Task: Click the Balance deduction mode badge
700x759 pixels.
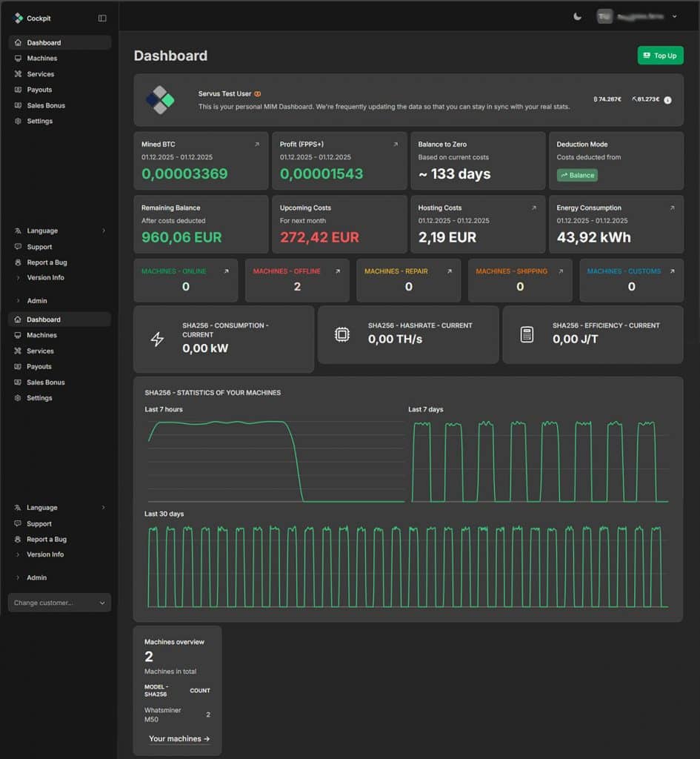Action: (x=577, y=176)
